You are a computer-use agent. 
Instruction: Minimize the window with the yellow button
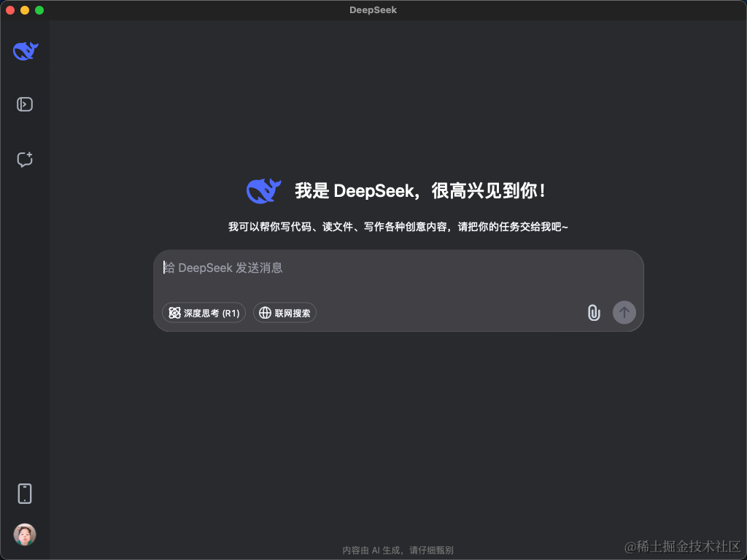click(25, 10)
